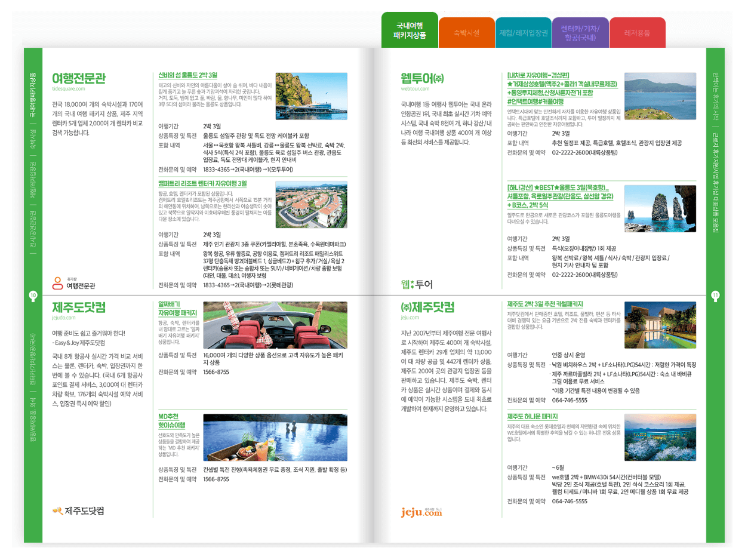
Task: Click the jeju.com URL under ㈜제주닷컴
Action: coord(411,319)
